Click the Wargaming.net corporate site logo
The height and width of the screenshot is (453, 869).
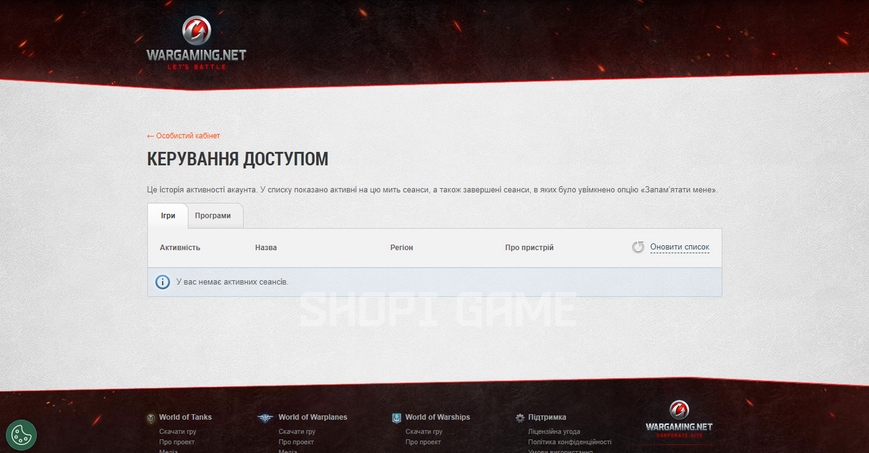[x=679, y=419]
